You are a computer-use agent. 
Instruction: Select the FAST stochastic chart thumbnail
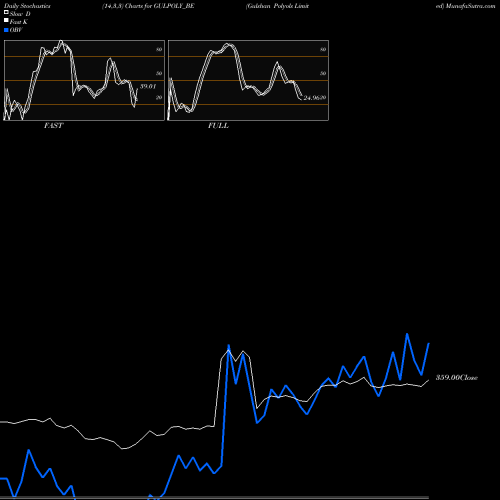84,80
